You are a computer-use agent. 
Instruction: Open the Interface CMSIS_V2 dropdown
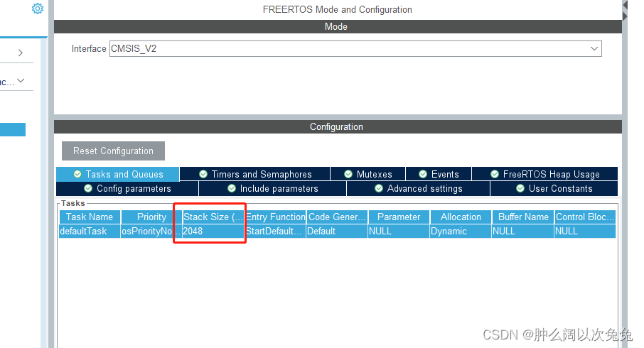(355, 48)
